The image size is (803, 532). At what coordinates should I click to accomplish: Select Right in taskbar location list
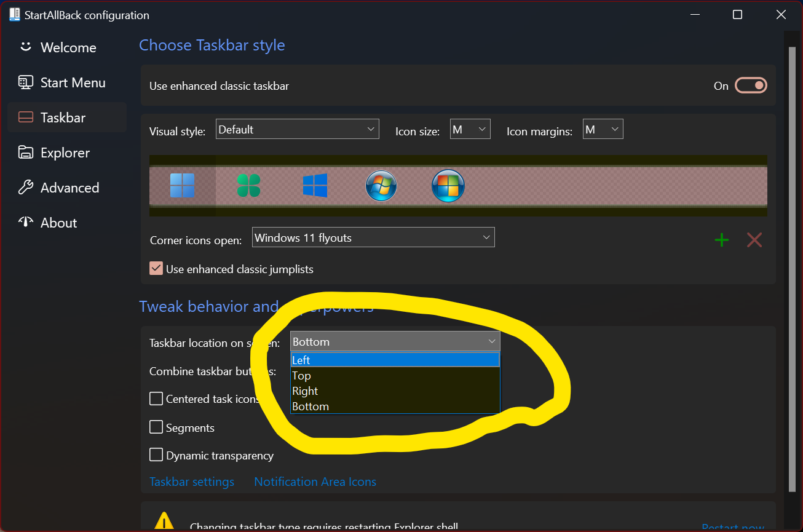[x=395, y=391]
